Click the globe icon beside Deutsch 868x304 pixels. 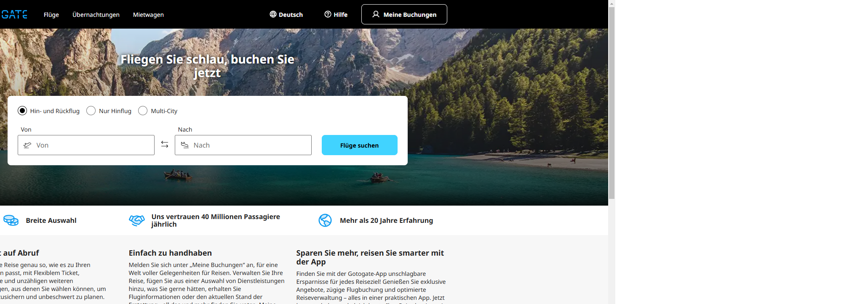pyautogui.click(x=273, y=14)
